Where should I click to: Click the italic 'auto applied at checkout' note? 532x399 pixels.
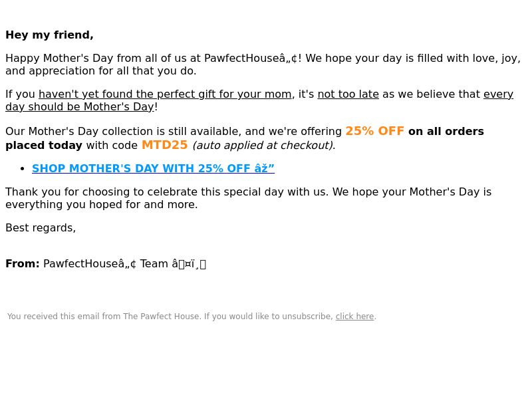click(263, 145)
